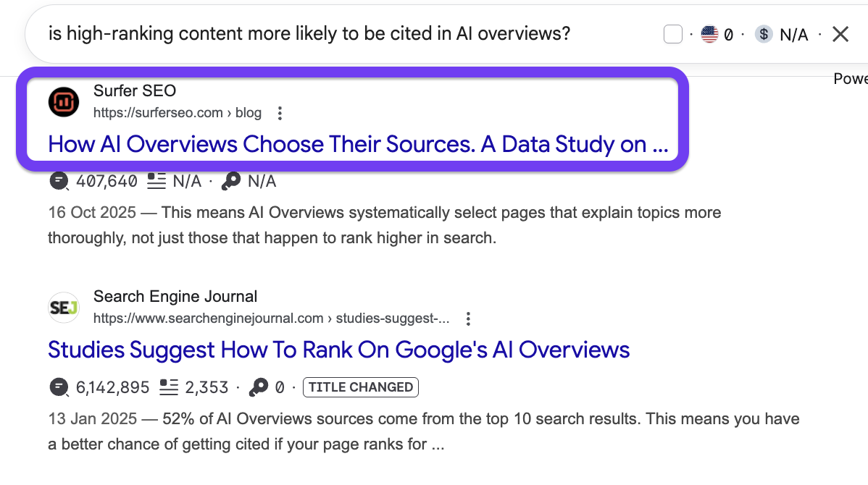Click the Surfer SEO favicon logo
The height and width of the screenshot is (485, 868).
(x=64, y=101)
